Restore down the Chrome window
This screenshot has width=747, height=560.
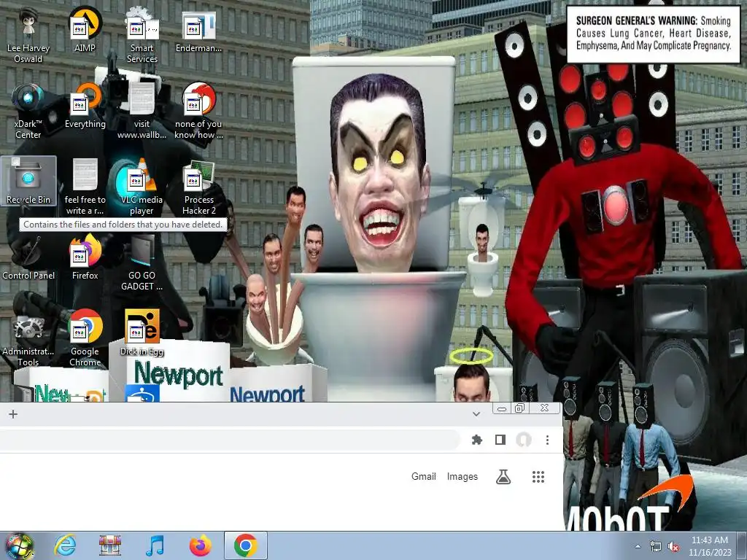tap(519, 408)
